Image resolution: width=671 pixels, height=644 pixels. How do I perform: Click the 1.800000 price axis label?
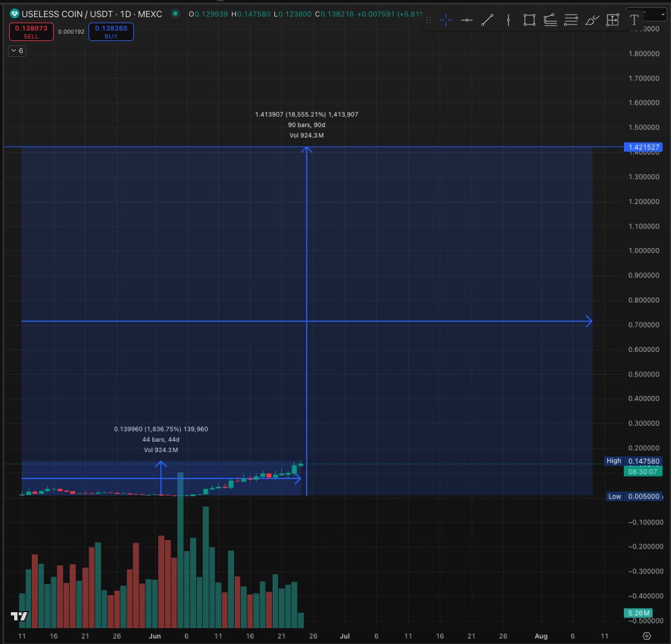coord(643,54)
